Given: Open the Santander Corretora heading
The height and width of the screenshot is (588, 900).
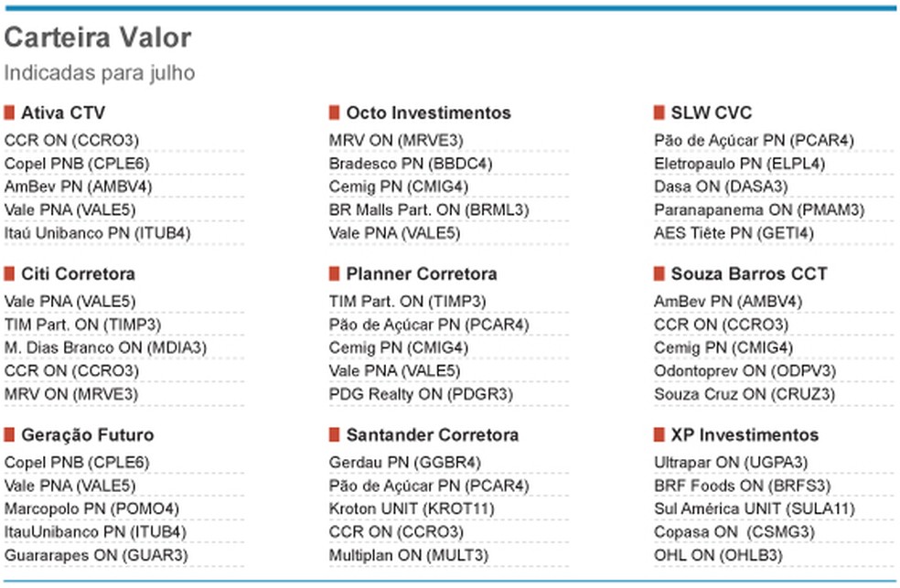Looking at the screenshot, I should pos(433,435).
